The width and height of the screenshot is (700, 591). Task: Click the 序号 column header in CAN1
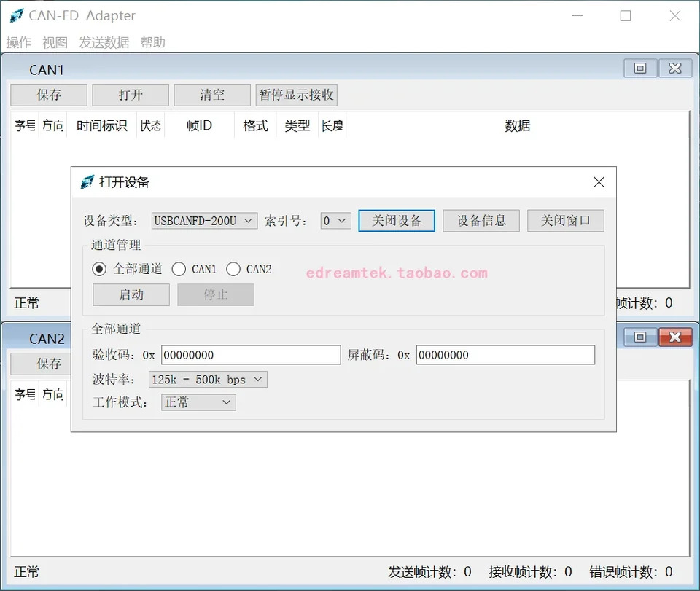[25, 126]
